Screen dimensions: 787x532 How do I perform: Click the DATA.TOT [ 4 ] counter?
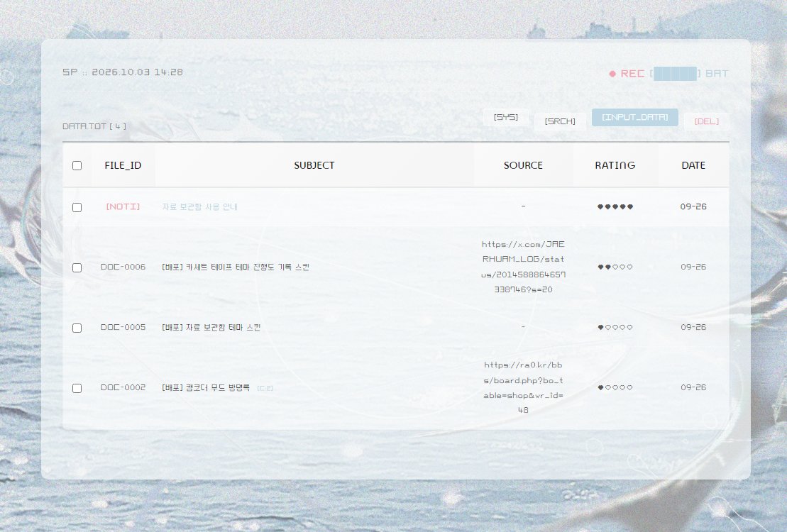point(94,126)
